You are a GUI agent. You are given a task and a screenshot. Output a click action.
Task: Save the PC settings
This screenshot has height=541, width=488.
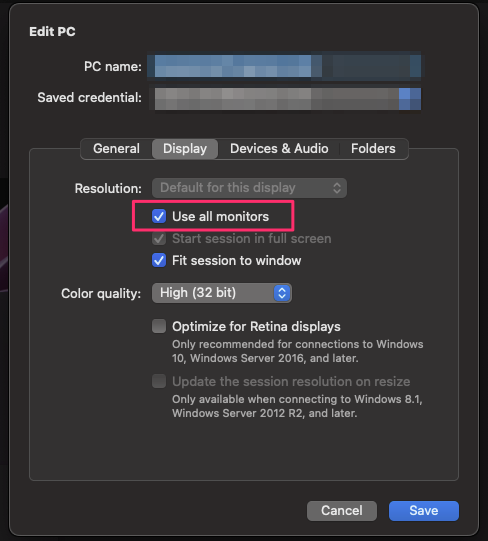coord(423,511)
